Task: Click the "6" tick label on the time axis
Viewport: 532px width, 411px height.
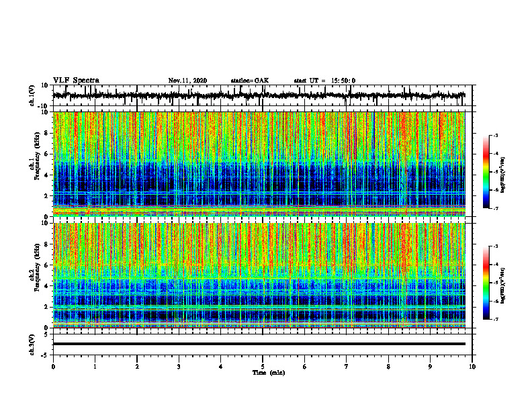Action: coord(305,367)
